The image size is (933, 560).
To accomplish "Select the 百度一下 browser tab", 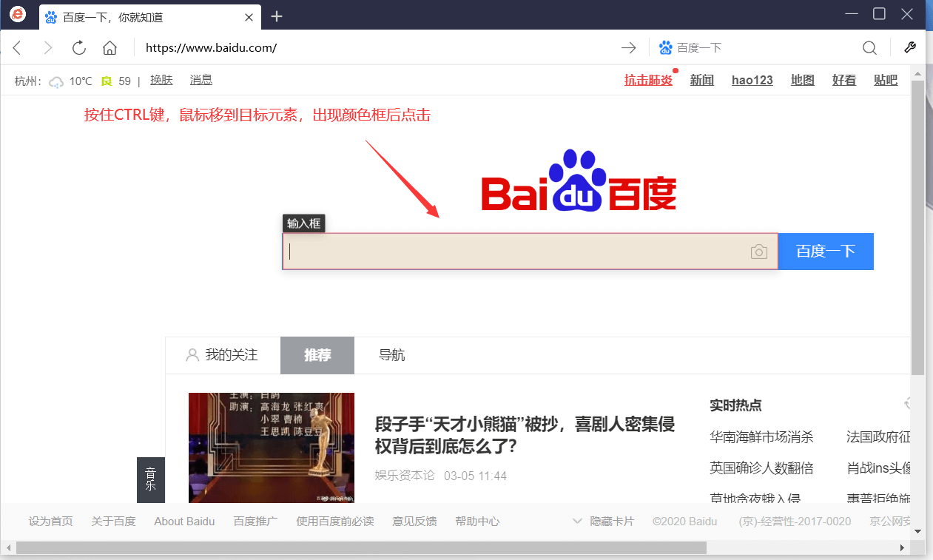I will (150, 17).
